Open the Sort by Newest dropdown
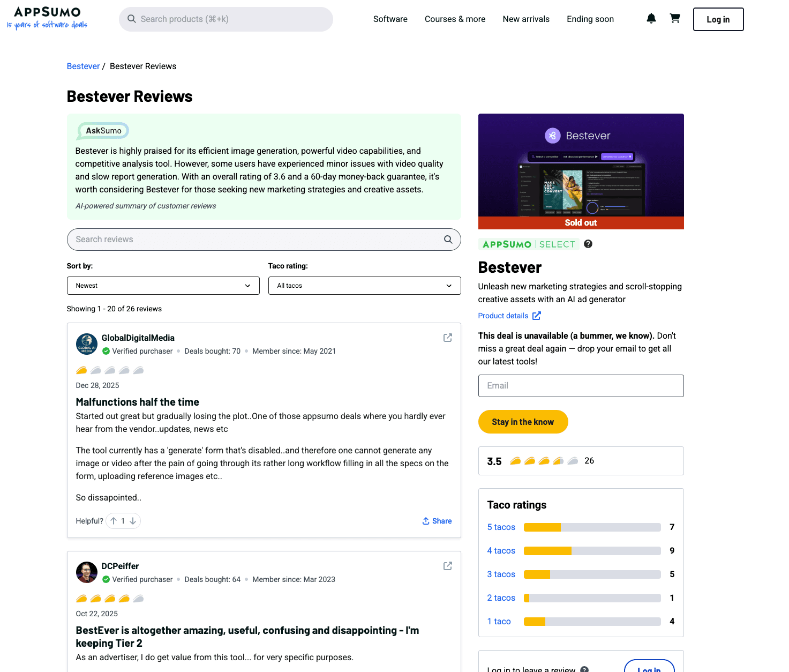 [163, 286]
